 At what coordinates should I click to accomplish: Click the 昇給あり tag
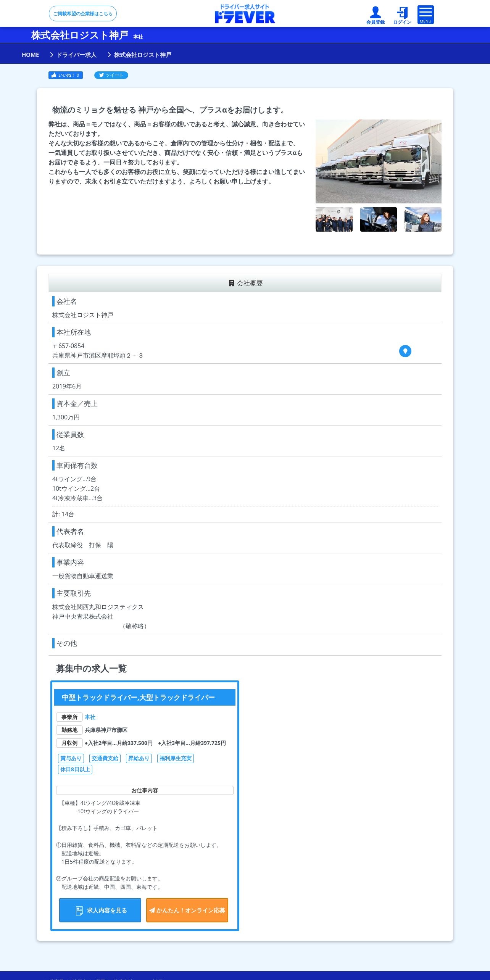click(139, 758)
